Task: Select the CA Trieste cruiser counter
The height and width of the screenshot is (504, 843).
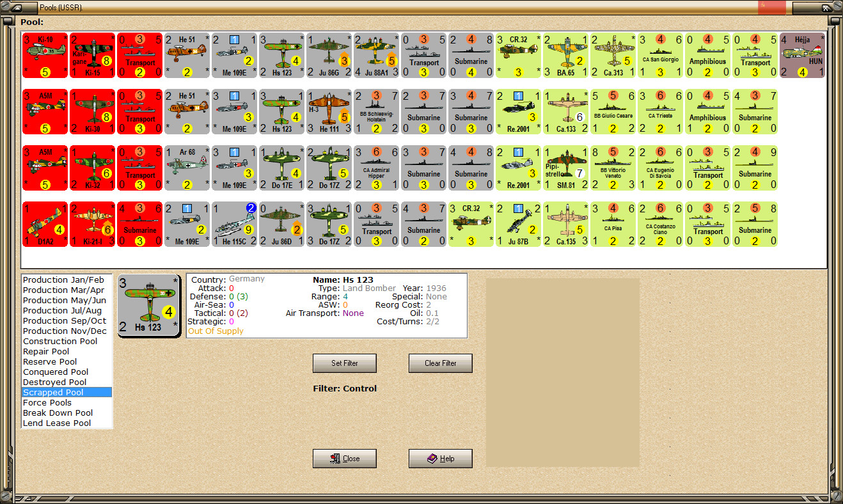Action: click(660, 112)
